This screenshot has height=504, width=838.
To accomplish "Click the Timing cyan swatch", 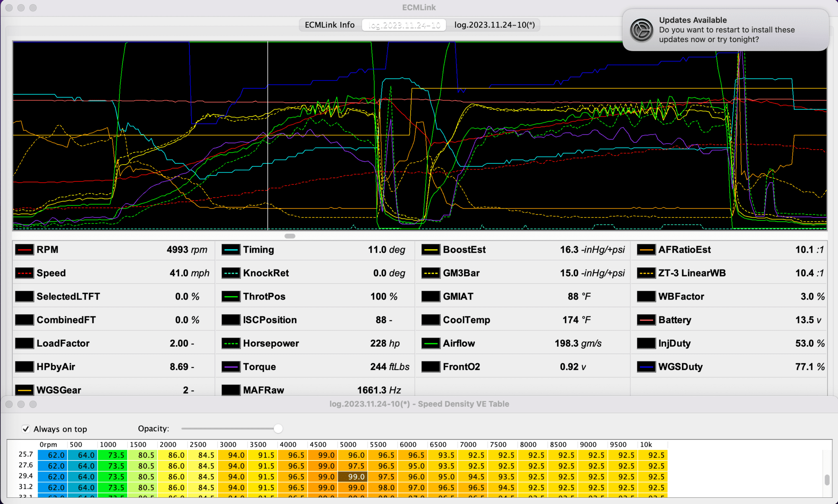I will 231,250.
